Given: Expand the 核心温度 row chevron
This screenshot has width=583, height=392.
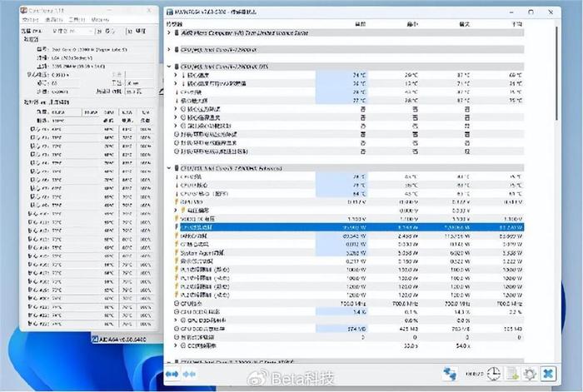Looking at the screenshot, I should point(176,75).
